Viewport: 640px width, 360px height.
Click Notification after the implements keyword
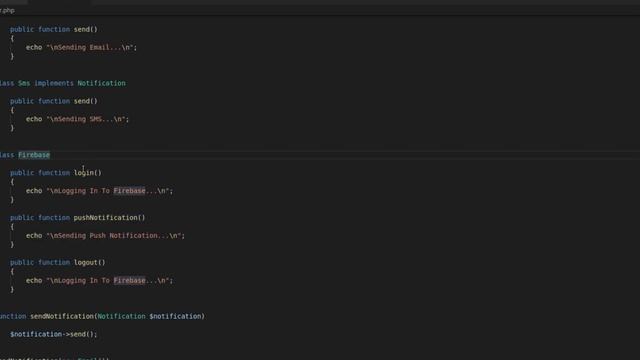point(102,83)
